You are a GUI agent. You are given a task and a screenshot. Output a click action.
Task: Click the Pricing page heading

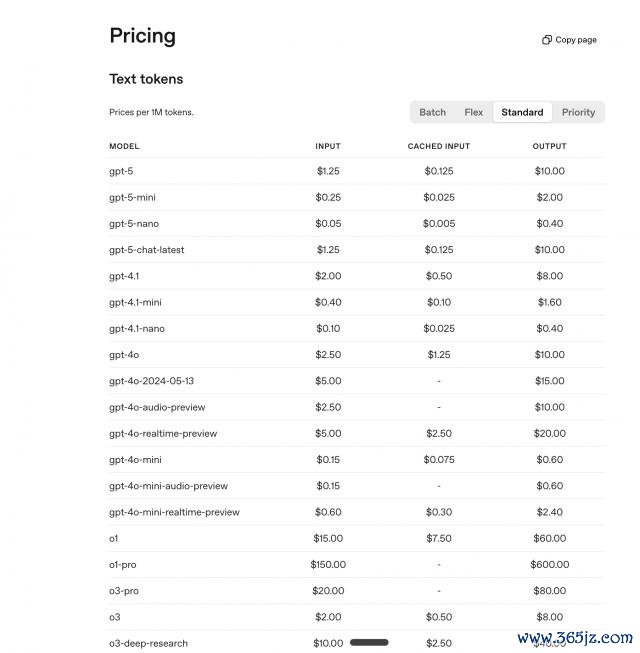tap(142, 36)
